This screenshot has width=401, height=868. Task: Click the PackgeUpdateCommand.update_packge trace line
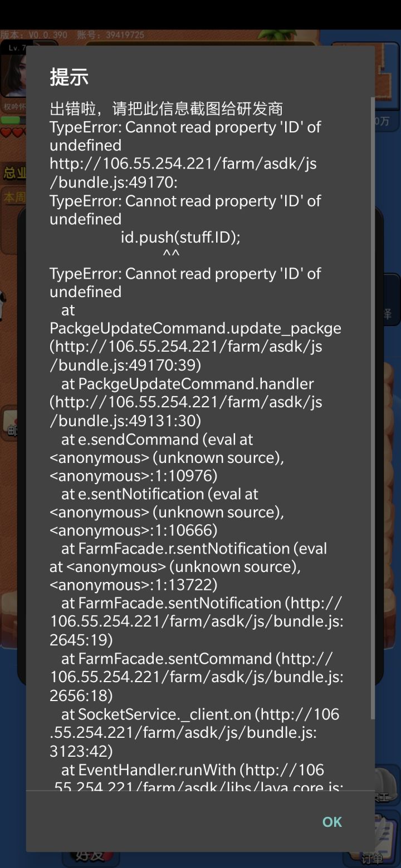point(195,328)
